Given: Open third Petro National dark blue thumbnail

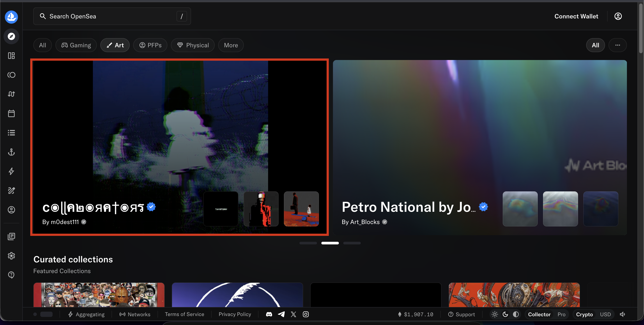Looking at the screenshot, I should pos(600,209).
